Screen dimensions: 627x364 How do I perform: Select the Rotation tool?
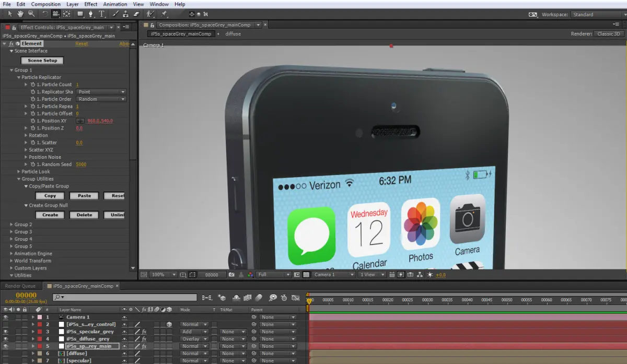[x=45, y=14]
